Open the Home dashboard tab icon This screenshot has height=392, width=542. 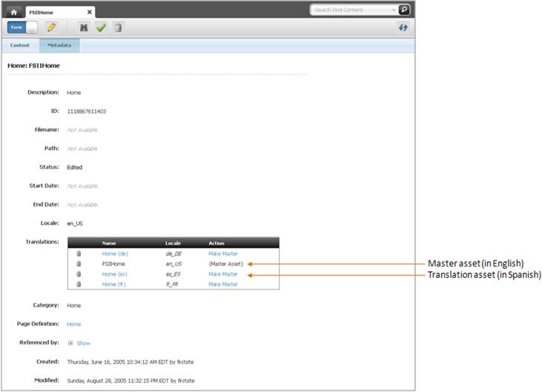tap(13, 13)
